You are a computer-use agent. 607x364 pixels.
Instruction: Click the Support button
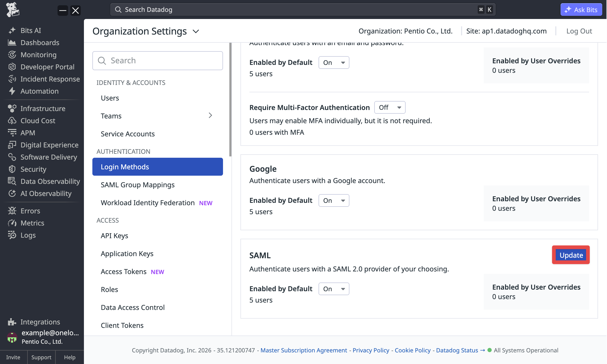point(41,357)
